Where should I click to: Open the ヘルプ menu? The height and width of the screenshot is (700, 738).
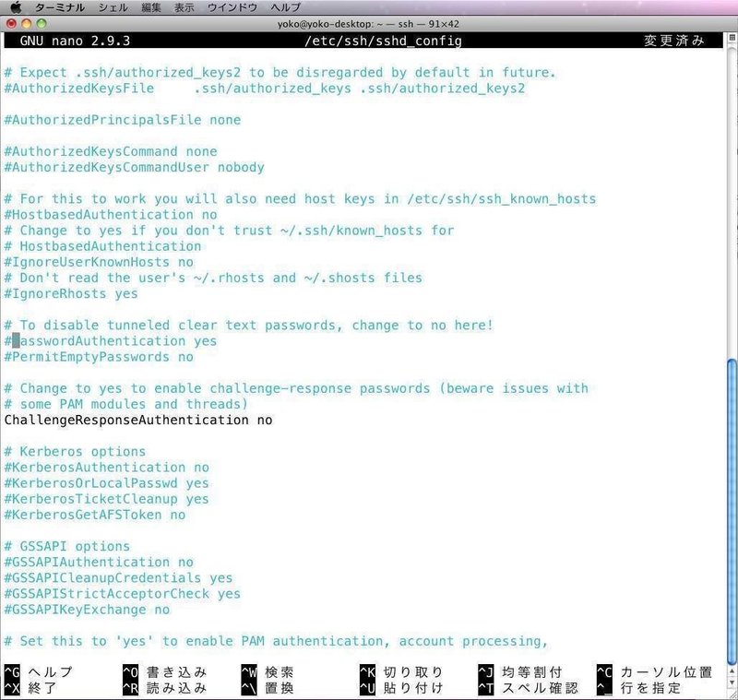pos(285,7)
